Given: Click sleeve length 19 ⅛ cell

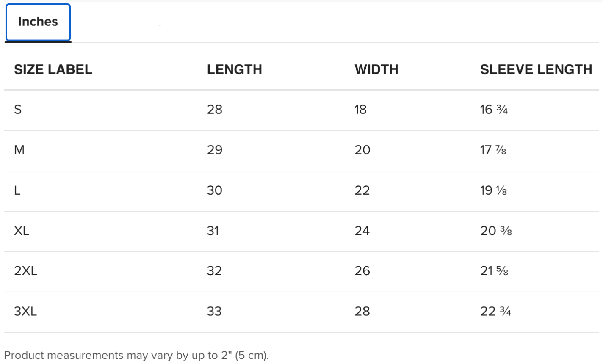Looking at the screenshot, I should pos(493,190).
